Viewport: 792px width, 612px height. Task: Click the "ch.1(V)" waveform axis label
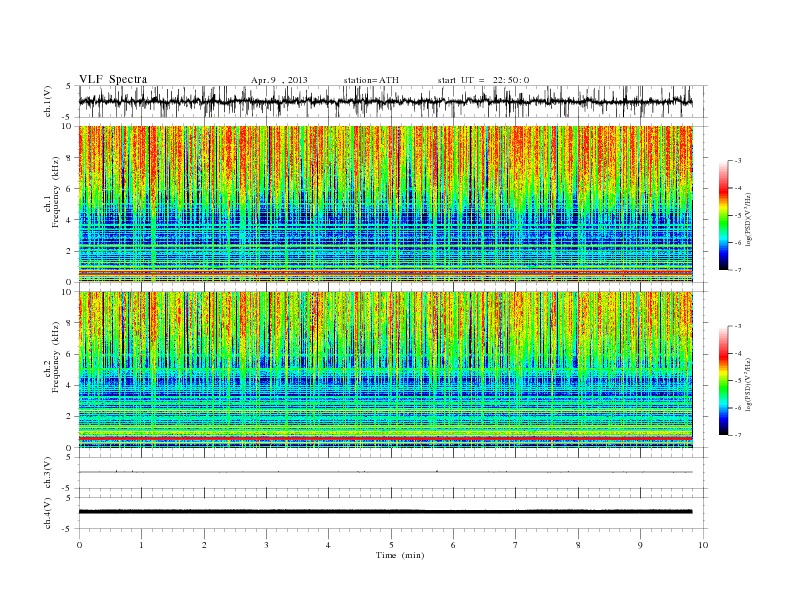point(48,102)
